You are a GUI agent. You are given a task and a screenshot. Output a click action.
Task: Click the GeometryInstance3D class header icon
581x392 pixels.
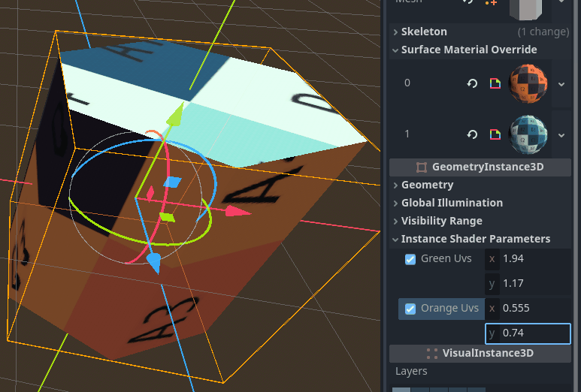coord(422,167)
